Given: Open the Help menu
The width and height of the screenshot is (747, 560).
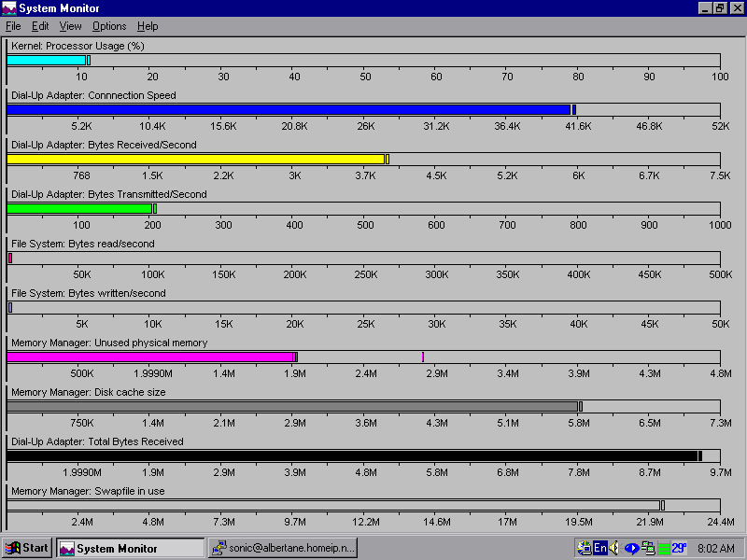Looking at the screenshot, I should [x=148, y=26].
